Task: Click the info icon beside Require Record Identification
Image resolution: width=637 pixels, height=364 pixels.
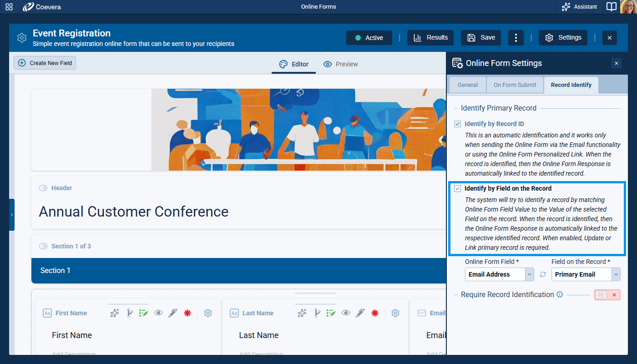Action: coord(560,294)
